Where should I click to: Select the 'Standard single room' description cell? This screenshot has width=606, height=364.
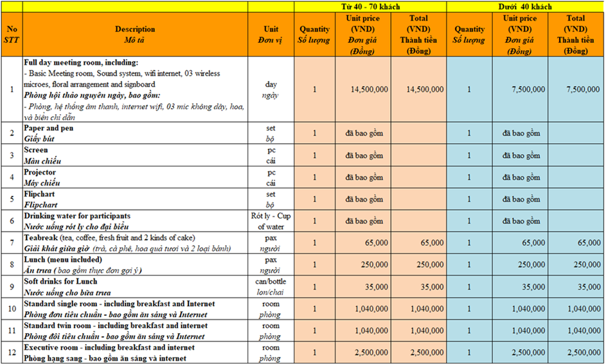tap(135, 308)
